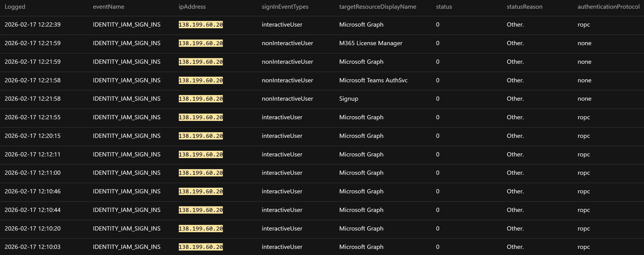Select highlighted IP in 12:22:39 row
Image resolution: width=644 pixels, height=255 pixels.
pyautogui.click(x=200, y=24)
